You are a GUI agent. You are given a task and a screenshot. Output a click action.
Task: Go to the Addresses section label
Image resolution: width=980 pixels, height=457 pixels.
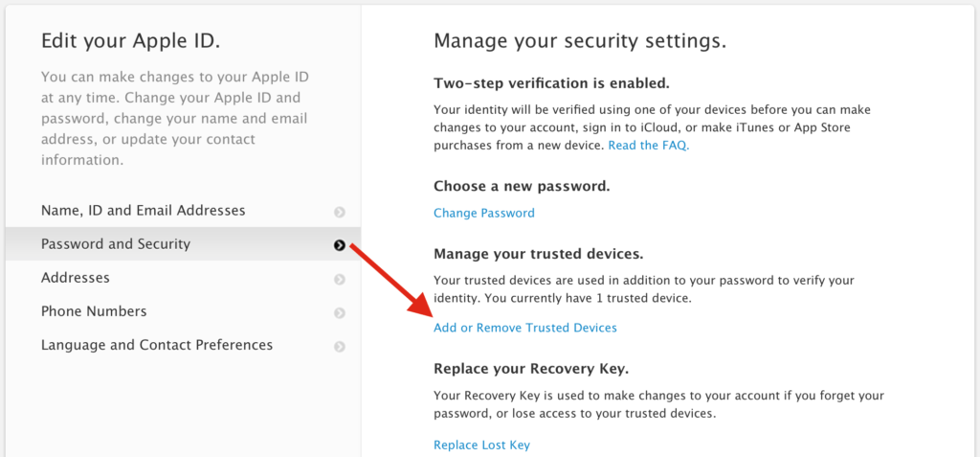pos(76,278)
